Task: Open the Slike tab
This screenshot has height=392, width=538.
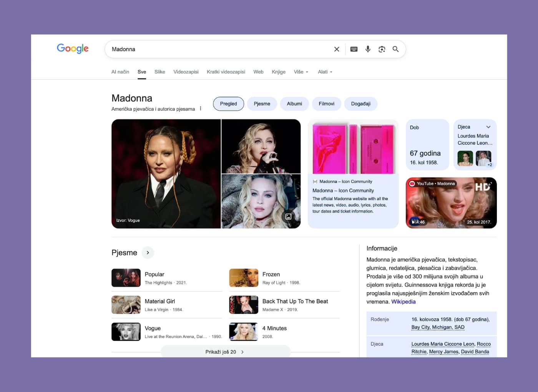Action: 160,72
